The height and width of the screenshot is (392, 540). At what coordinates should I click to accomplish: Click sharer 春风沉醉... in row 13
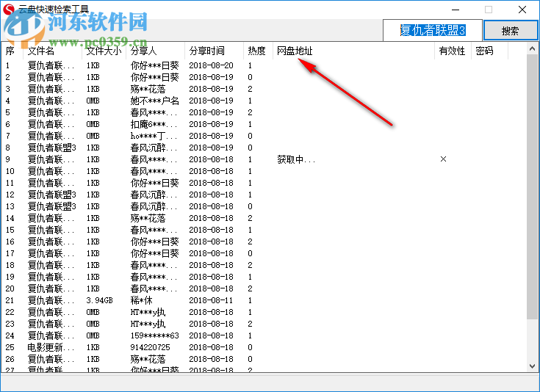click(154, 206)
